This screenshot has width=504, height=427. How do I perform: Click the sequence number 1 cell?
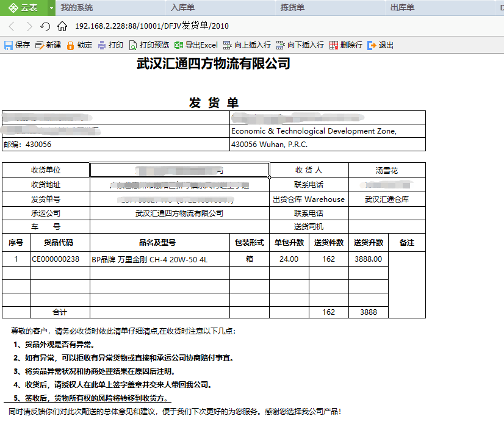(x=16, y=259)
